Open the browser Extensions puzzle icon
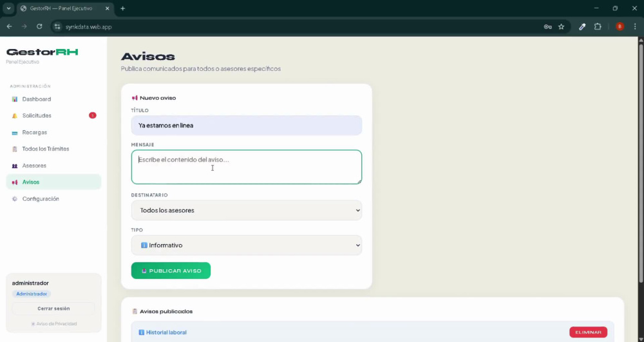The height and width of the screenshot is (342, 644). 598,26
